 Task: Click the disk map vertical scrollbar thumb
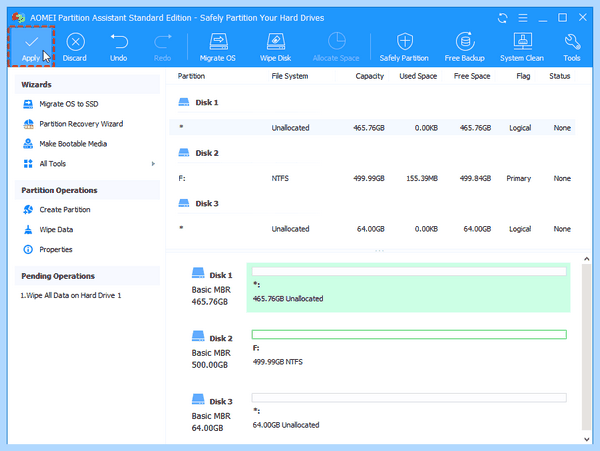[587, 347]
